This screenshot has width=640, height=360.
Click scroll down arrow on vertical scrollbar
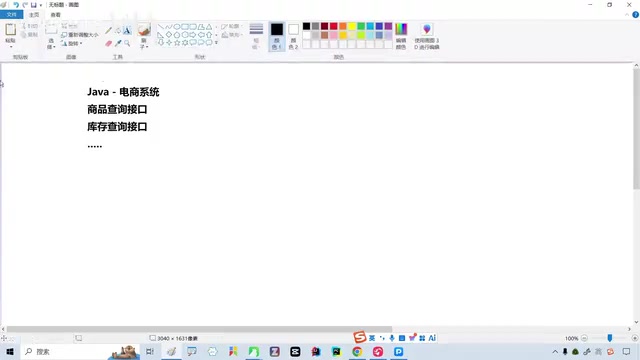click(x=636, y=322)
